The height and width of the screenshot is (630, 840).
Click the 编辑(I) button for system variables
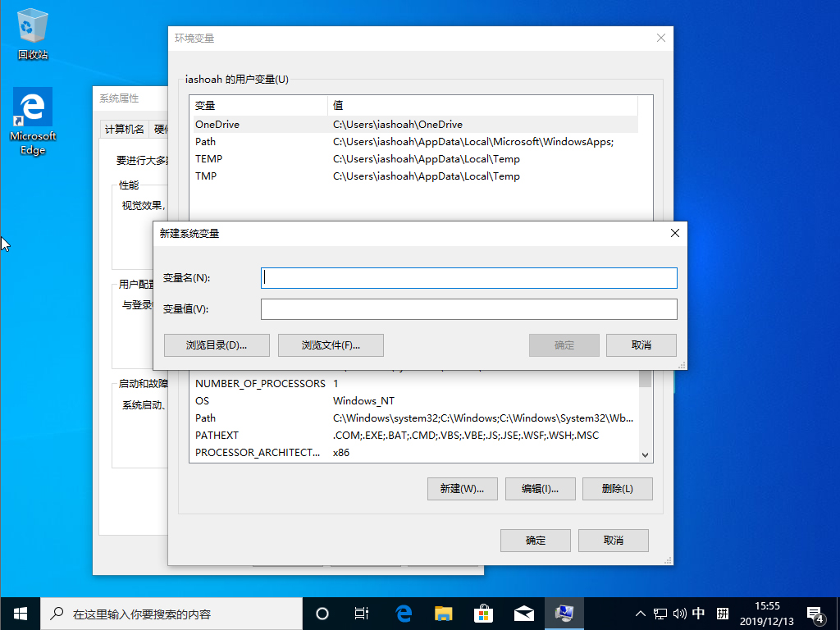tap(540, 488)
